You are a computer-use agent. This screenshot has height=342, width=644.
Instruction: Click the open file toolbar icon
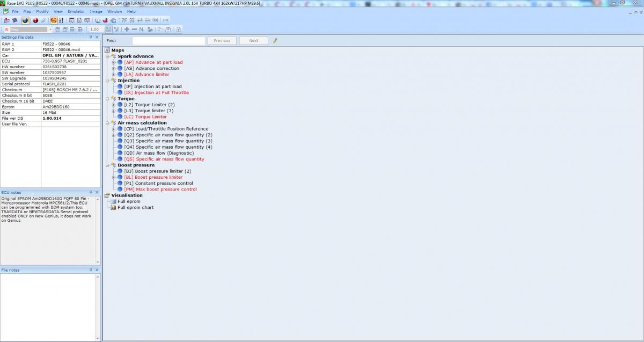tap(7, 20)
